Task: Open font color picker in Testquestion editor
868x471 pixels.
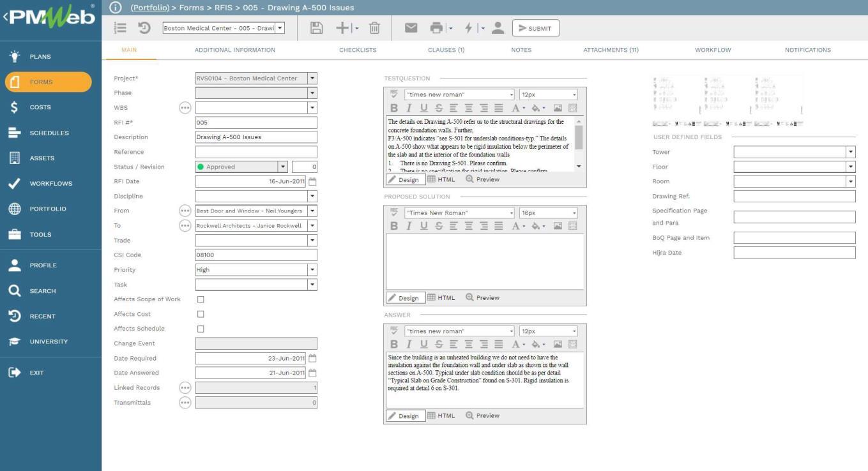Action: pos(518,108)
